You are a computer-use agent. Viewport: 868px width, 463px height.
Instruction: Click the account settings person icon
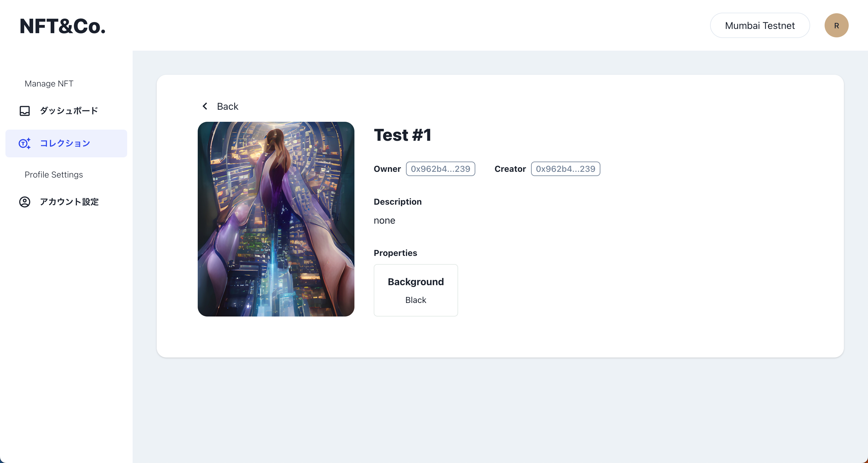(25, 202)
